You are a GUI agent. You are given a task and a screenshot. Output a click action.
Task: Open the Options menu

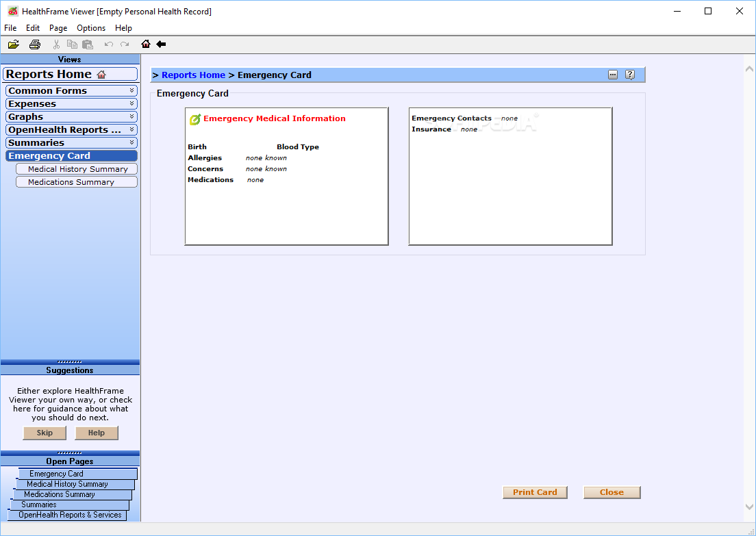pyautogui.click(x=91, y=28)
